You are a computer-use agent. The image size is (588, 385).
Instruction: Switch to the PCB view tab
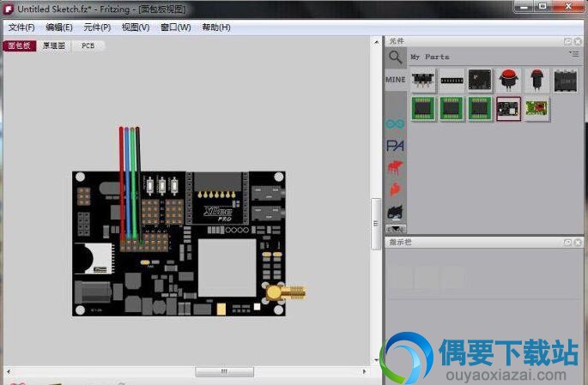[x=88, y=45]
